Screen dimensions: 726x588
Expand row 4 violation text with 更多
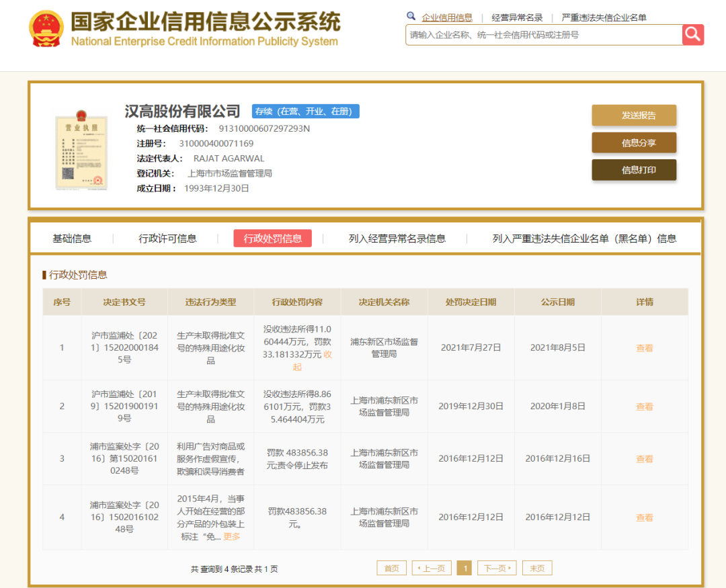pos(232,537)
